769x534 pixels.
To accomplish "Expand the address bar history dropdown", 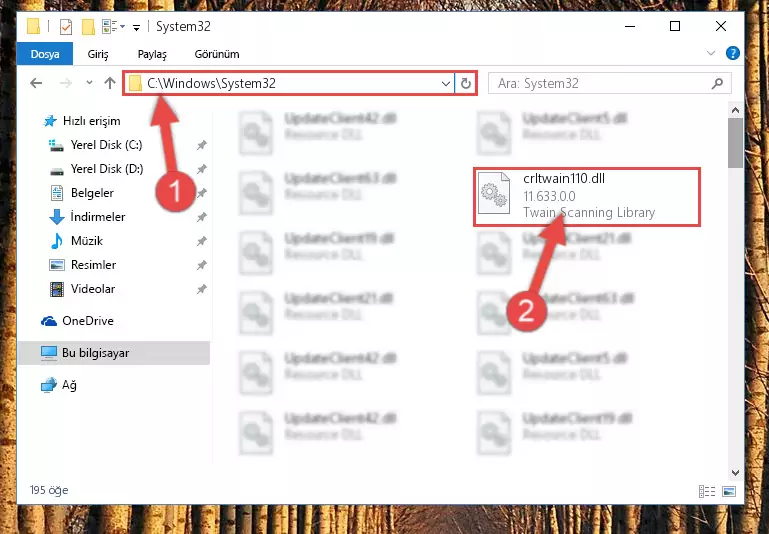I will click(x=445, y=83).
